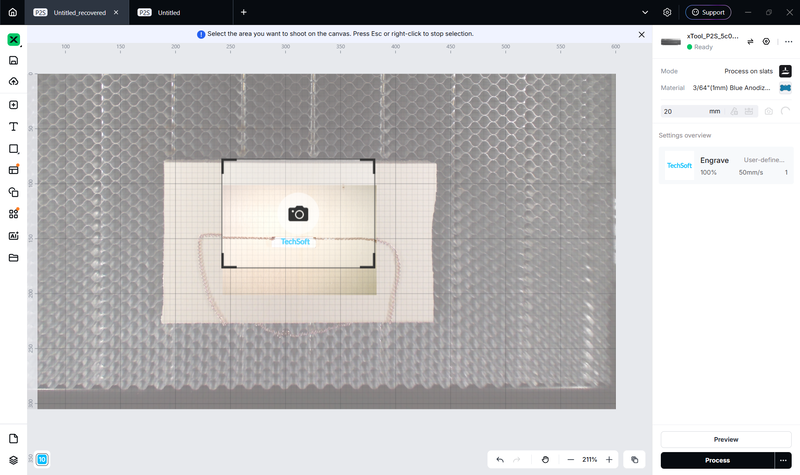Toggle the blue layer color number 10
Image resolution: width=800 pixels, height=475 pixels.
(42, 459)
